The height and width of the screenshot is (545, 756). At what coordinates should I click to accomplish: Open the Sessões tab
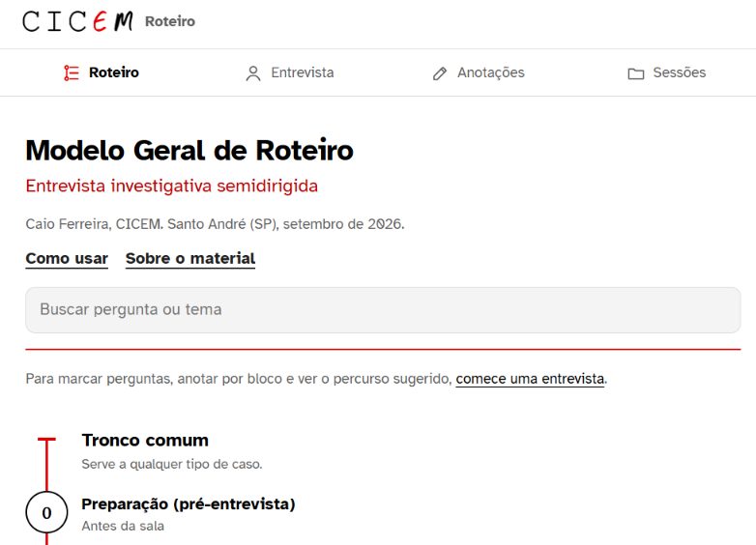pyautogui.click(x=667, y=72)
